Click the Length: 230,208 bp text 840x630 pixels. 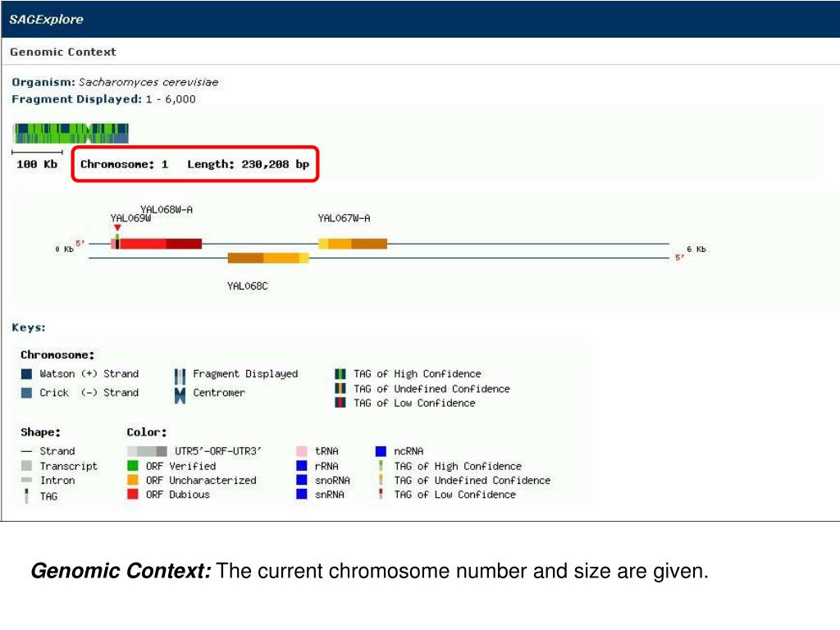(x=248, y=164)
